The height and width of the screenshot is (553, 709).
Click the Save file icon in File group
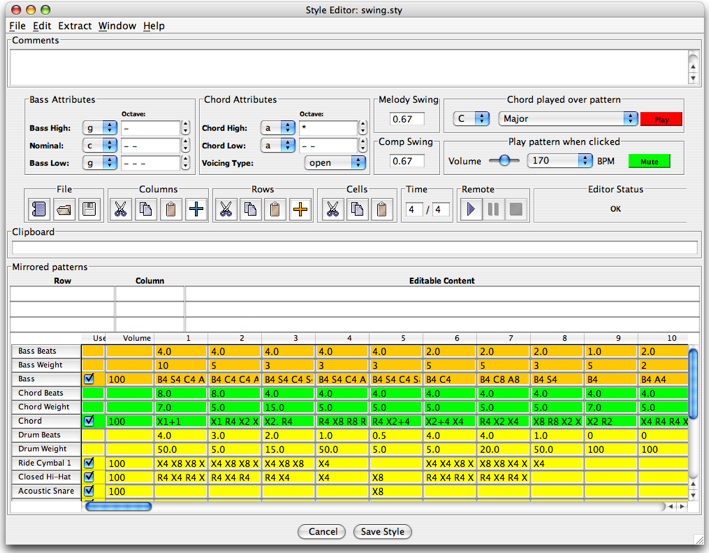coord(89,209)
